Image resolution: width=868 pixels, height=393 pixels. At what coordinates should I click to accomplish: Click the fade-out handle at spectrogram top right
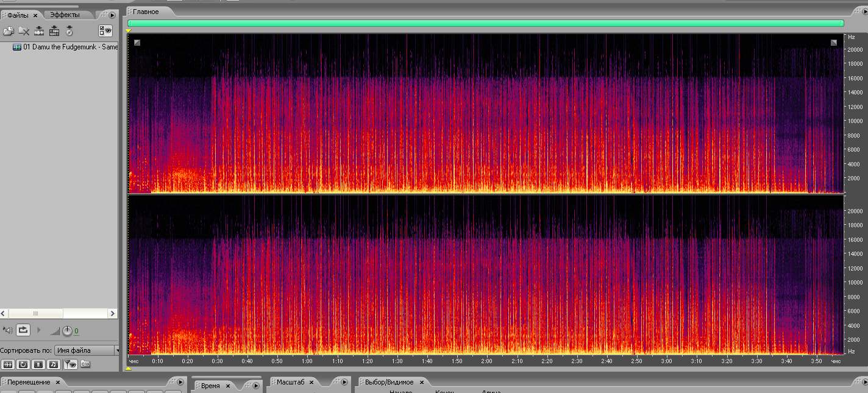[834, 42]
